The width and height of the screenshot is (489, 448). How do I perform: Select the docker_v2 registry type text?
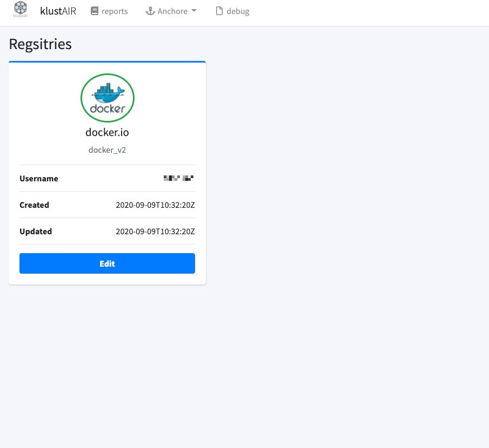tap(108, 150)
